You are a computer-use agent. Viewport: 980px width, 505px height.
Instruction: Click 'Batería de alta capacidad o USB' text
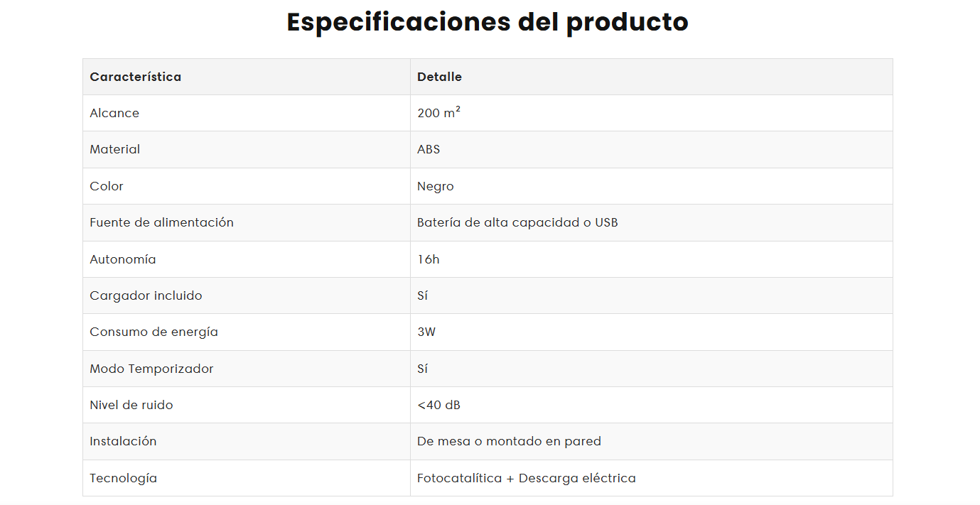tap(517, 222)
